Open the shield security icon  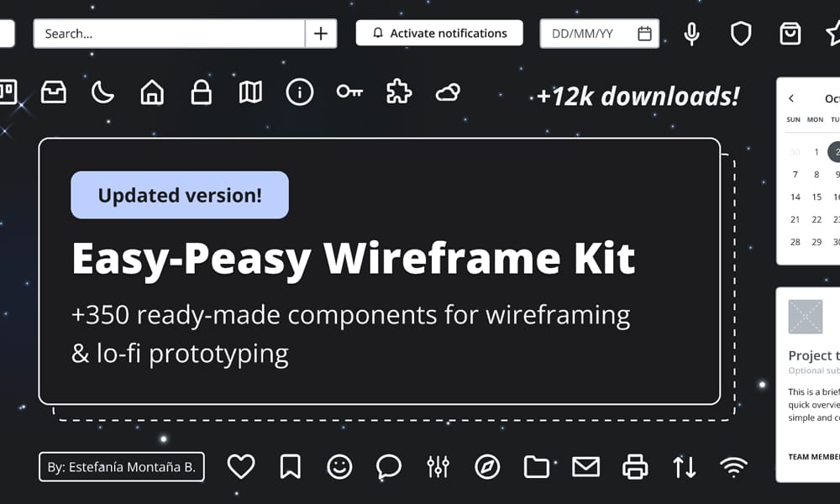[740, 34]
